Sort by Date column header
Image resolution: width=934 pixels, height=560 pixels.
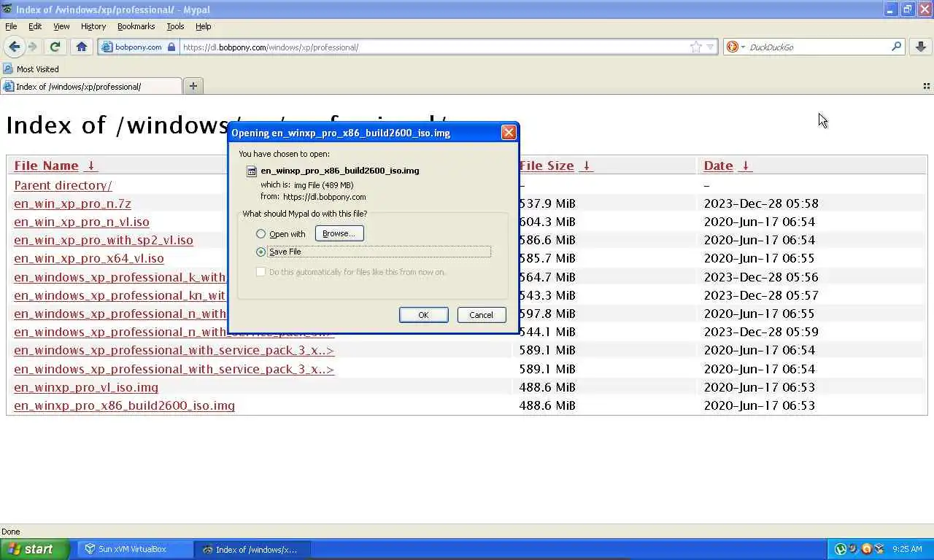[x=718, y=166]
